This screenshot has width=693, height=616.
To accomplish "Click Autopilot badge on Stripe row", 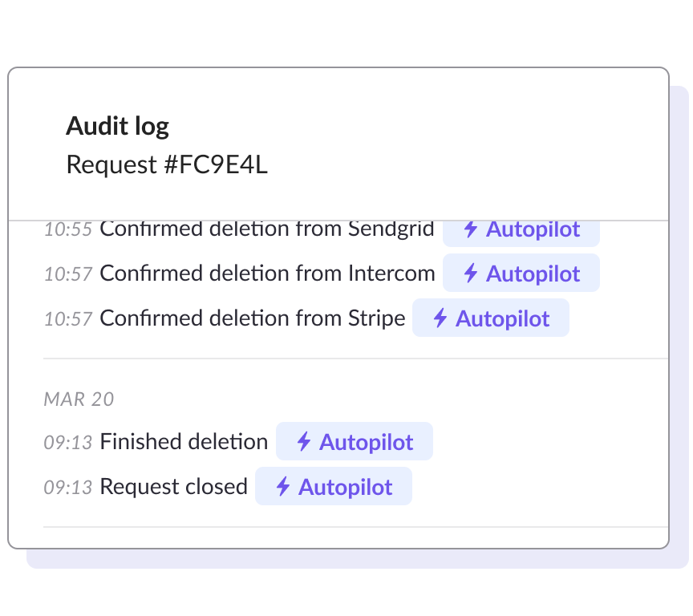I will 490,318.
